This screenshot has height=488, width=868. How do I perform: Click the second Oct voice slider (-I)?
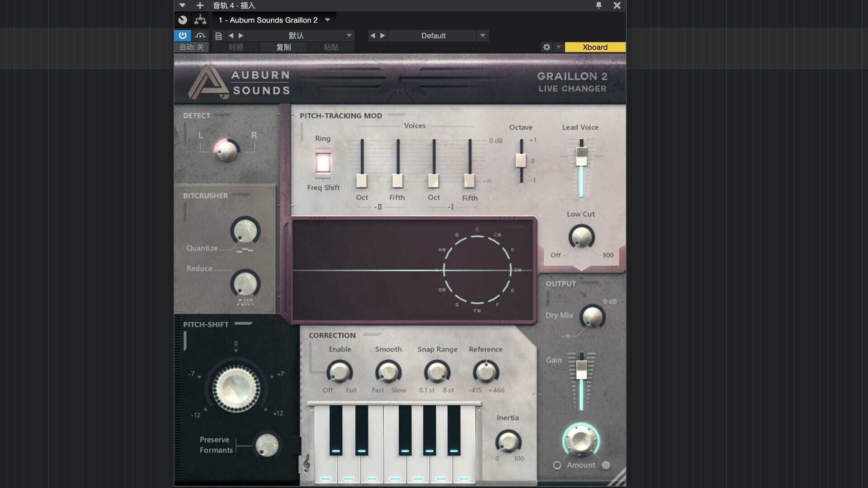tap(434, 181)
